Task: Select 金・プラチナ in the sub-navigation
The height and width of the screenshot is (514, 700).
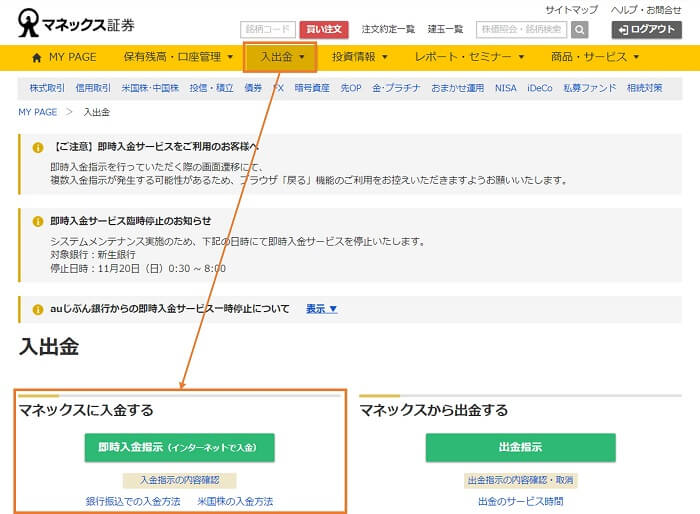Action: tap(396, 88)
